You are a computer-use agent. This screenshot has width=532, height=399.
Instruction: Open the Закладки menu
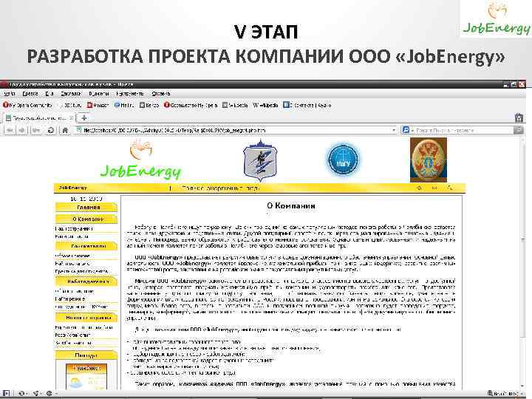[71, 93]
